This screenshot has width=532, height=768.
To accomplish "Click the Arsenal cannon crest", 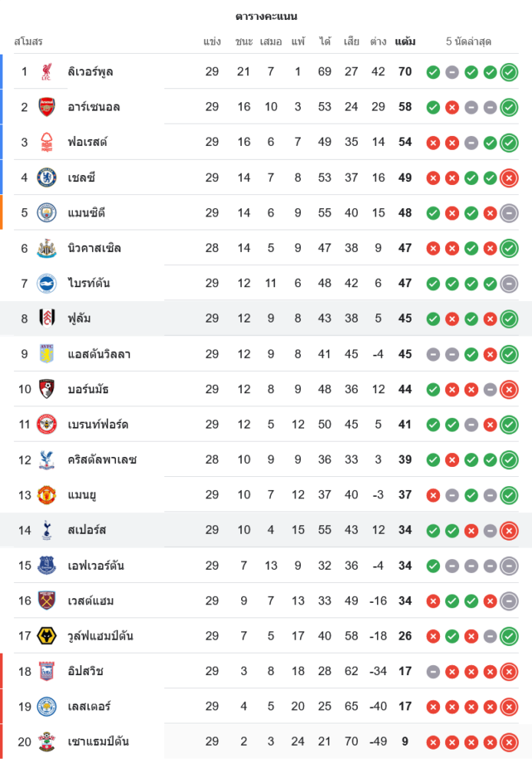I will (x=47, y=107).
